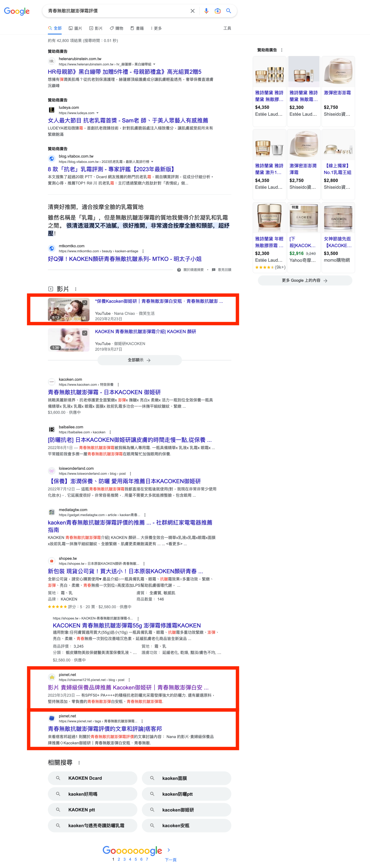The height and width of the screenshot is (868, 370).
Task: Expand 更多 Google 上的內容
Action: [x=305, y=280]
